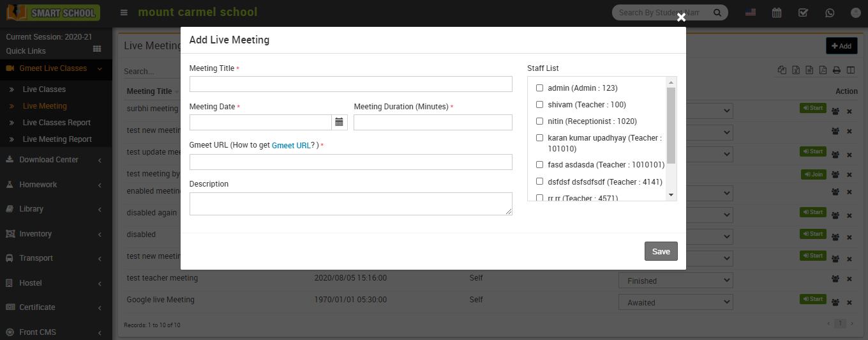Open Live Meeting Report in sidebar
Image resolution: width=868 pixels, height=340 pixels.
(57, 139)
